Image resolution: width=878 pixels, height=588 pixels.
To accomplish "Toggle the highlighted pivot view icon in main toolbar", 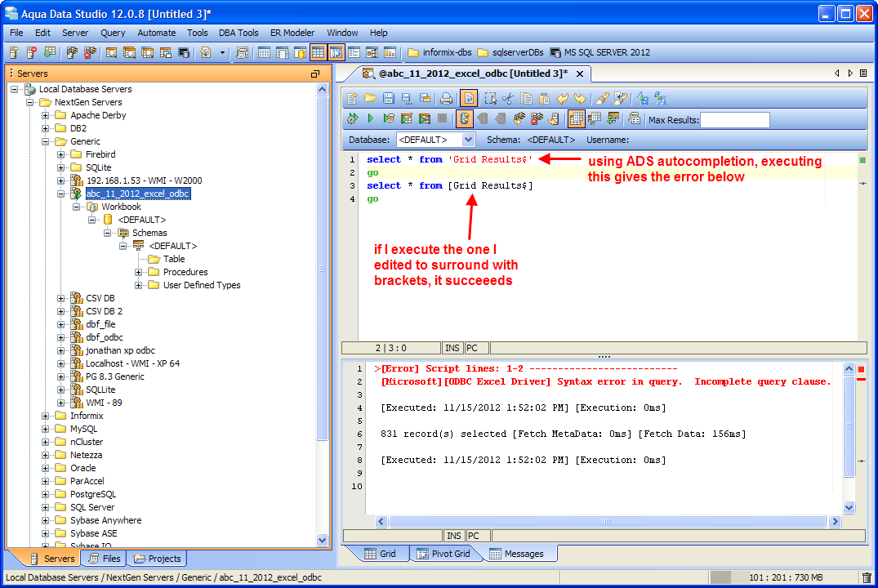I will click(336, 52).
